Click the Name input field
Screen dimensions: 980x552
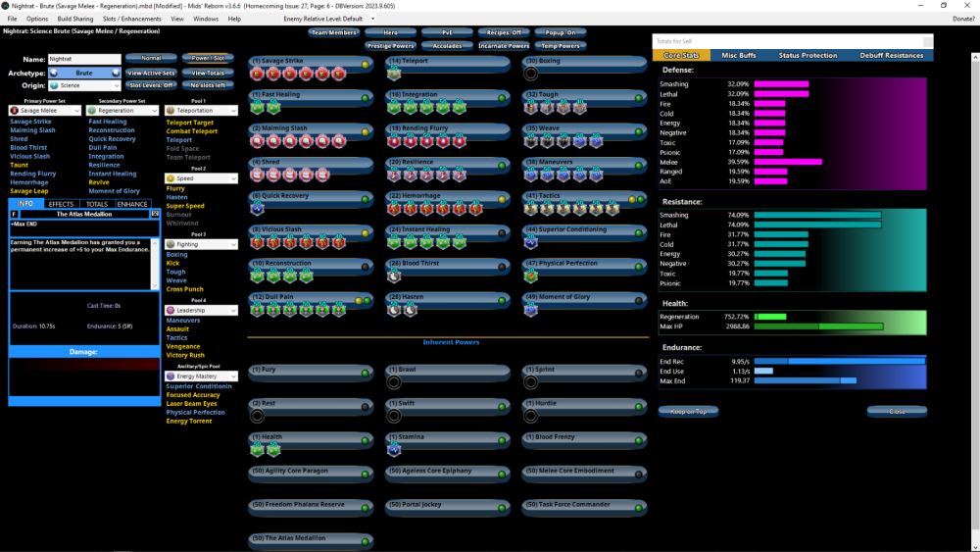point(84,60)
